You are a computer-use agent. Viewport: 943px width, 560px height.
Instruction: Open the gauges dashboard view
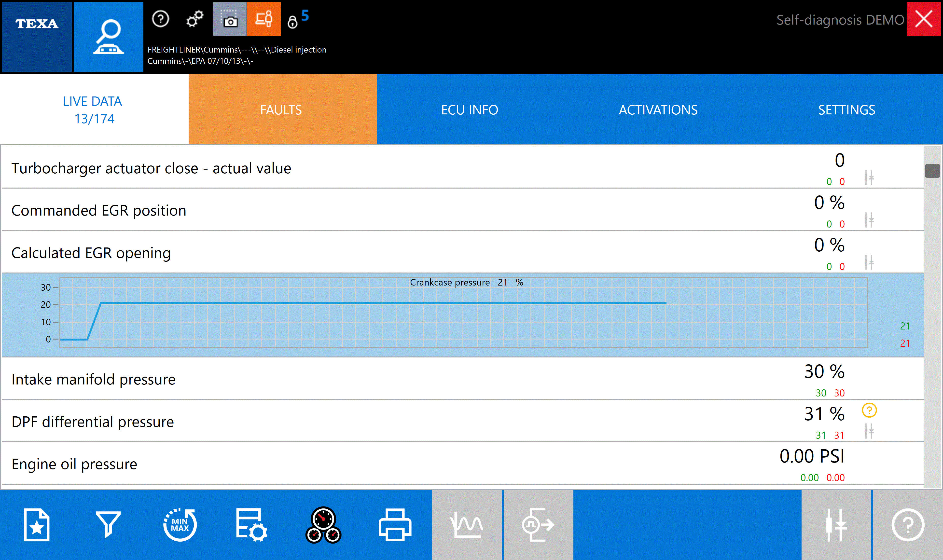tap(323, 525)
